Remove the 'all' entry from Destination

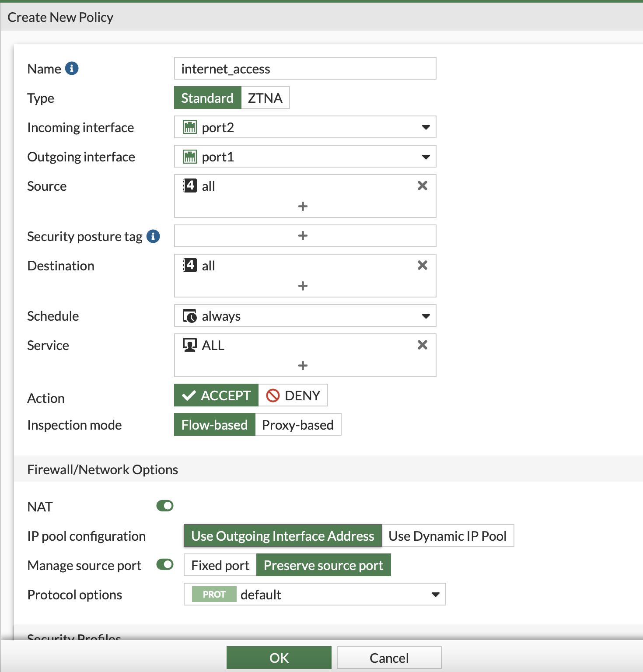click(x=422, y=265)
